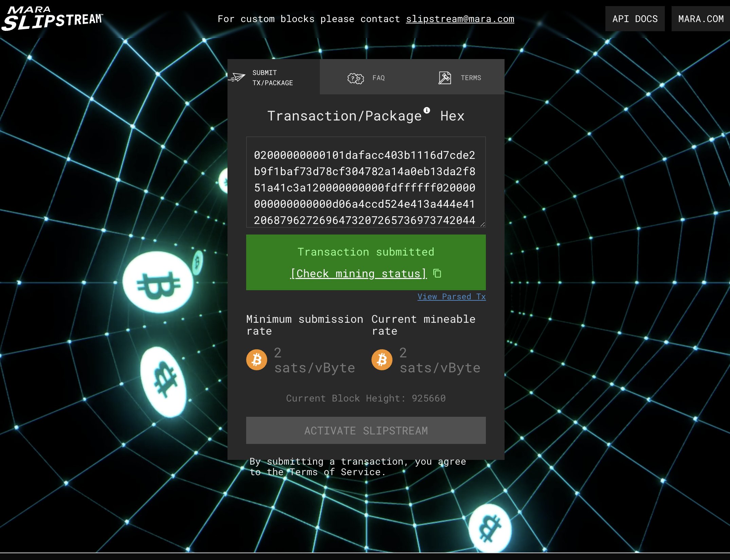The height and width of the screenshot is (560, 730).
Task: Click the Terms gavel document icon
Action: click(444, 78)
